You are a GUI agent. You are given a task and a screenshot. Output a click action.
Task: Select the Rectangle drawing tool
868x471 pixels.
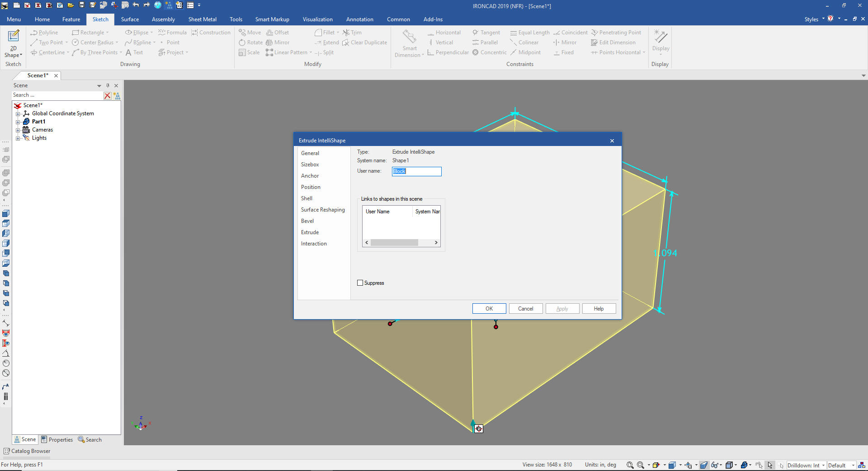tap(90, 33)
